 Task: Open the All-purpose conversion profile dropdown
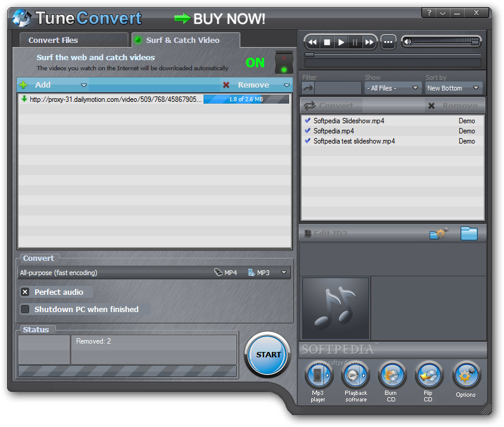[154, 273]
